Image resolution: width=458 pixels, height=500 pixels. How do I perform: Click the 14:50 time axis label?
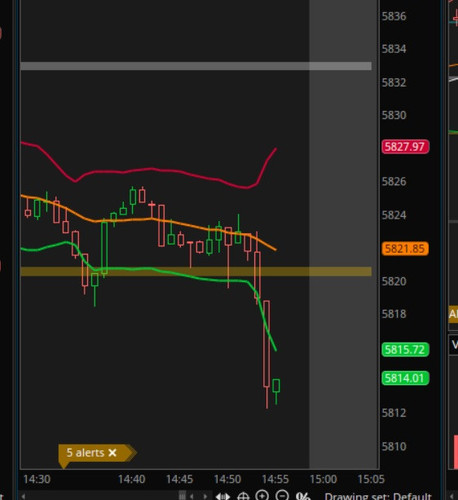(227, 479)
